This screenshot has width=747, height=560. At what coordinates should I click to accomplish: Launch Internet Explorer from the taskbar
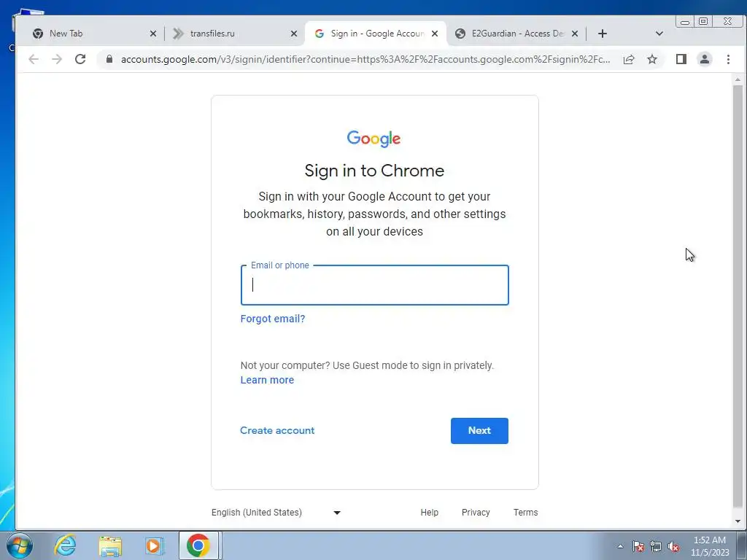(x=65, y=545)
